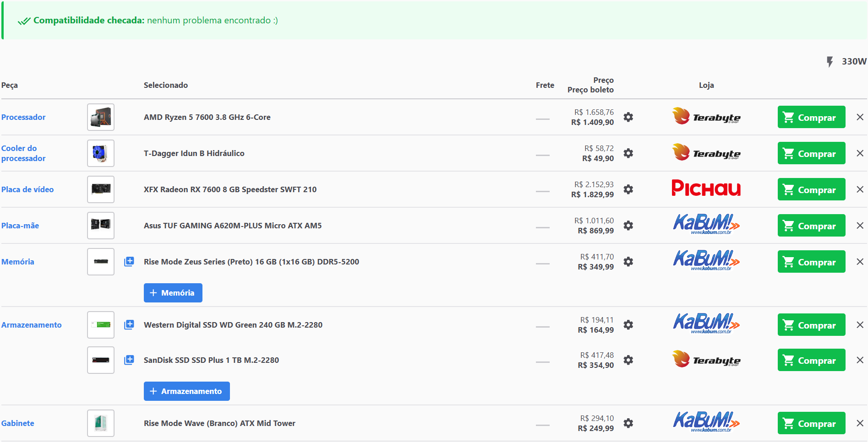868x442 pixels.
Task: Add storage with + Armazenamento button
Action: point(187,391)
